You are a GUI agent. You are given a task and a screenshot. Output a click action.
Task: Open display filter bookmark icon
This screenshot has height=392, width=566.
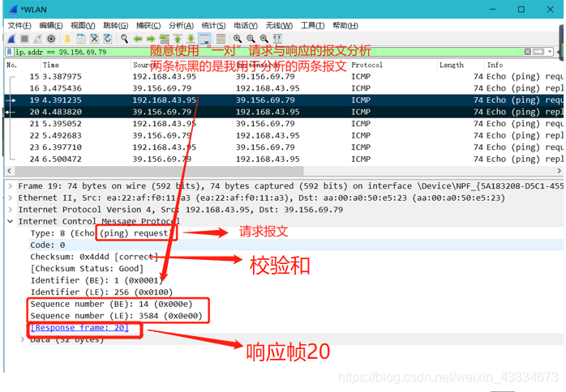pyautogui.click(x=10, y=52)
